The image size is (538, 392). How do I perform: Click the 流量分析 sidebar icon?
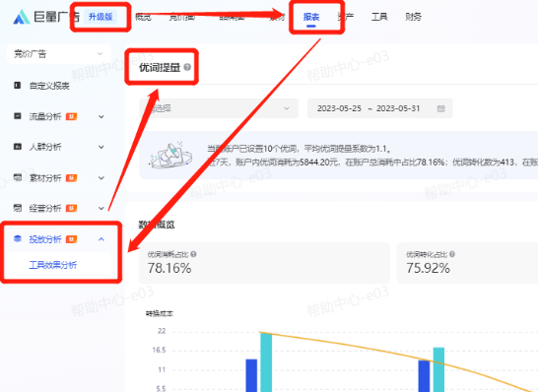pos(17,116)
